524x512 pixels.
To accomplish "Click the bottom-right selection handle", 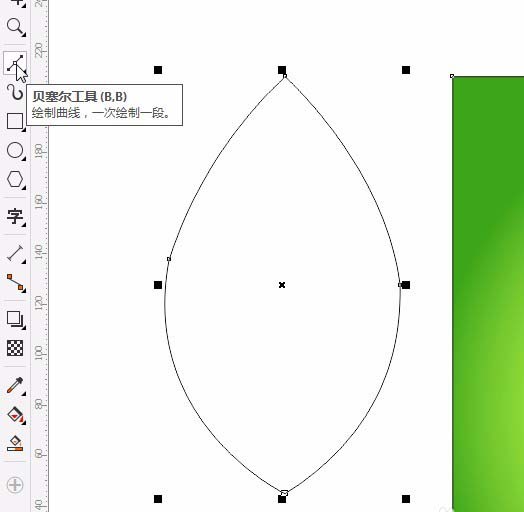I will pos(406,499).
